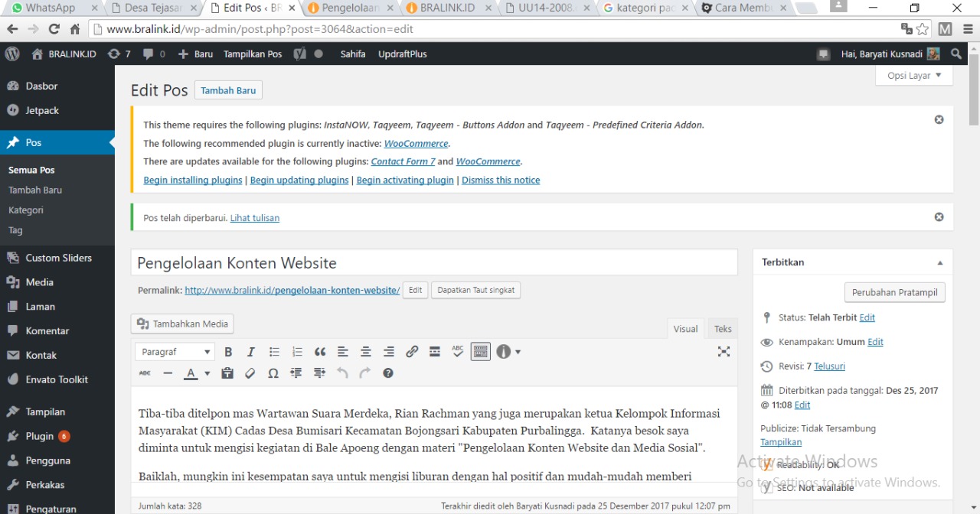Enter distraction-free writing mode
Screen dimensions: 980x514
click(x=724, y=352)
